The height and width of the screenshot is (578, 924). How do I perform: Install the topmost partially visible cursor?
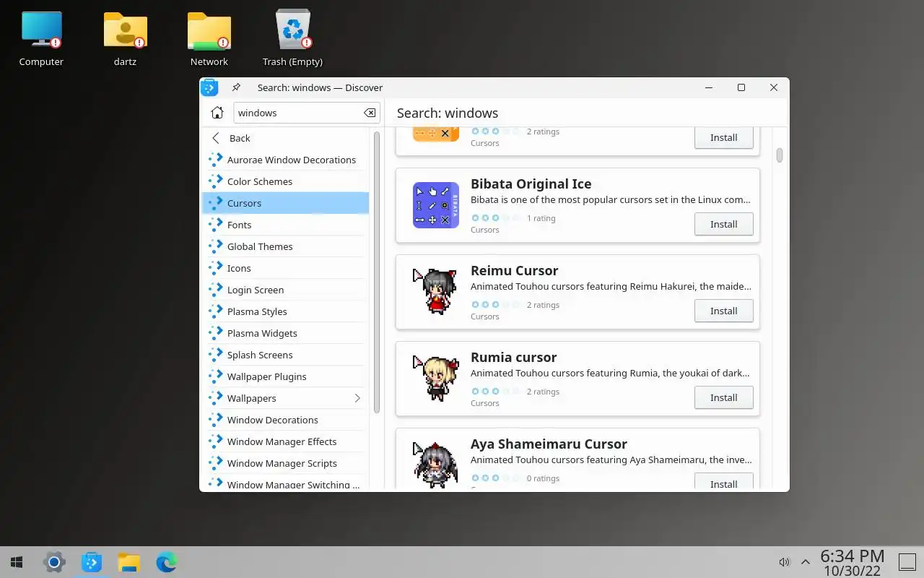723,137
